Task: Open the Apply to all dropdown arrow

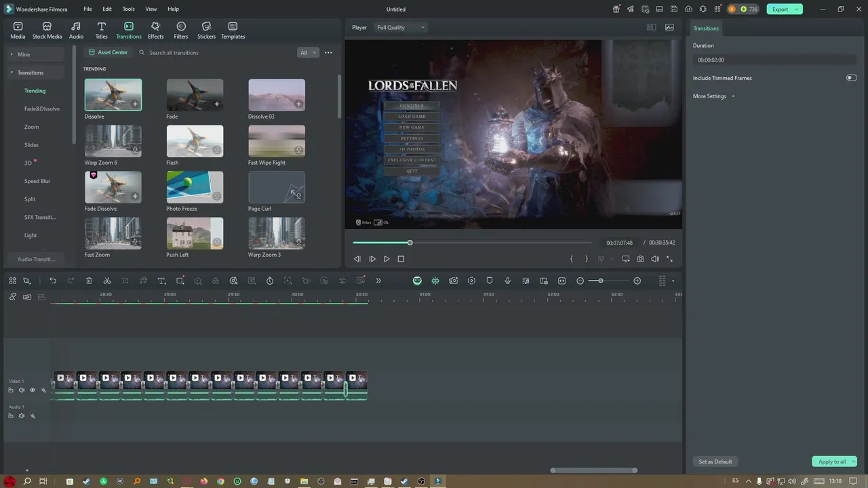Action: pyautogui.click(x=853, y=462)
